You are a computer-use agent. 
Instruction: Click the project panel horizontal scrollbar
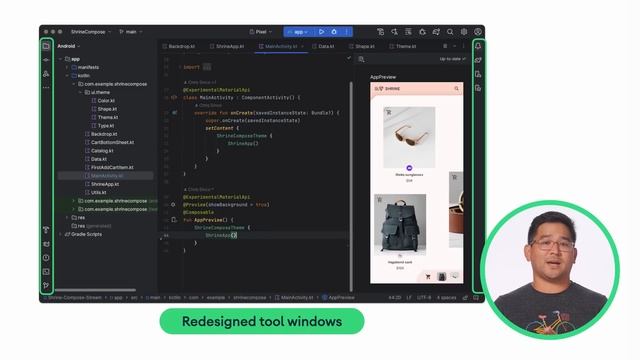[95, 290]
